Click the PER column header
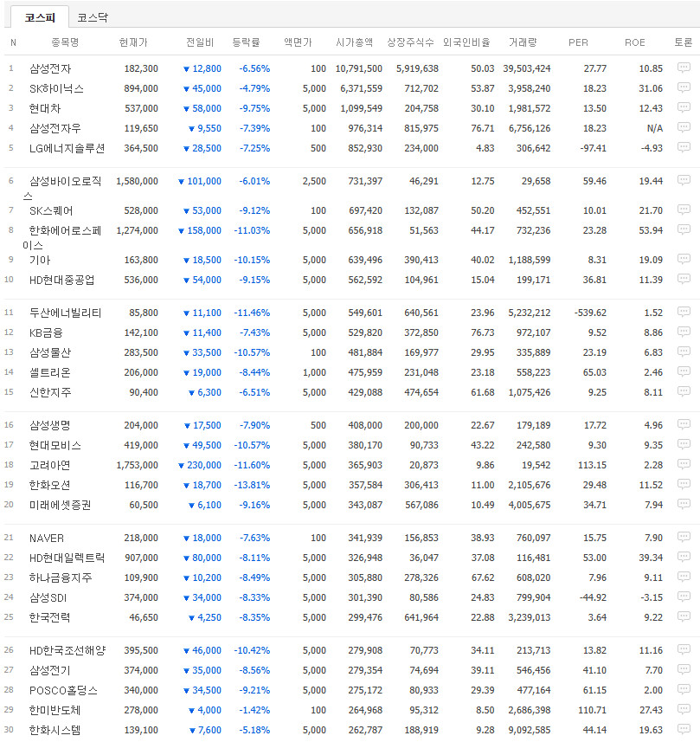The image size is (700, 742). tap(578, 42)
